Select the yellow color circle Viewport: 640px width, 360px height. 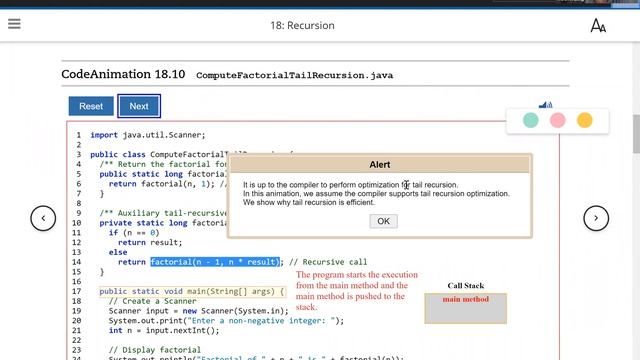click(584, 120)
